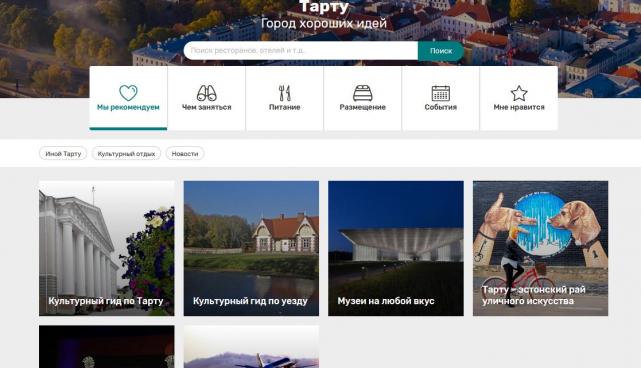Focus the restaurant and hotel search field

point(301,51)
